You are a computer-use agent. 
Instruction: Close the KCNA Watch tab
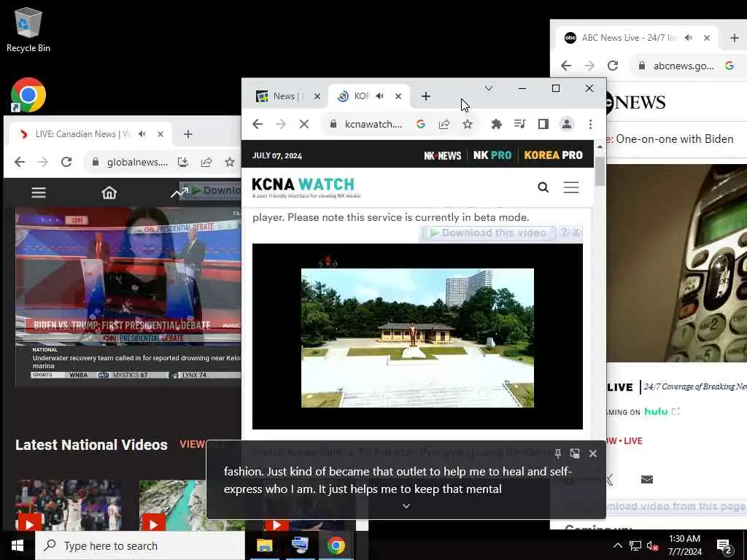398,96
